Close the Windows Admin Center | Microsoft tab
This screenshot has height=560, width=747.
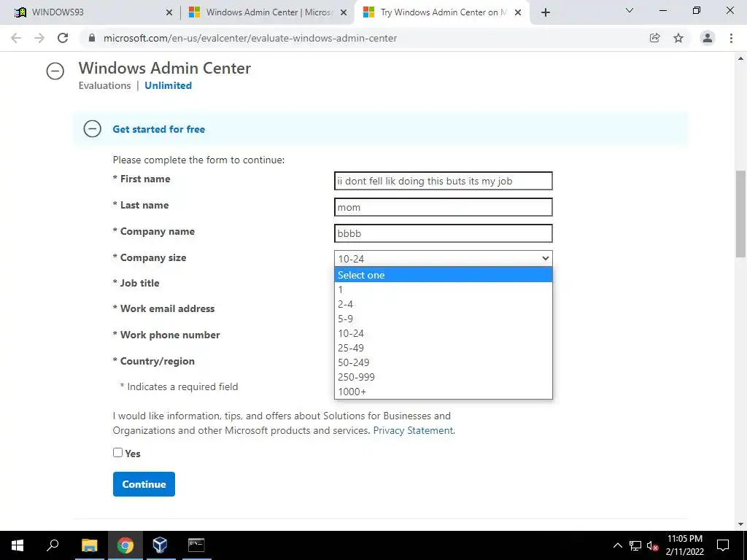(x=344, y=13)
